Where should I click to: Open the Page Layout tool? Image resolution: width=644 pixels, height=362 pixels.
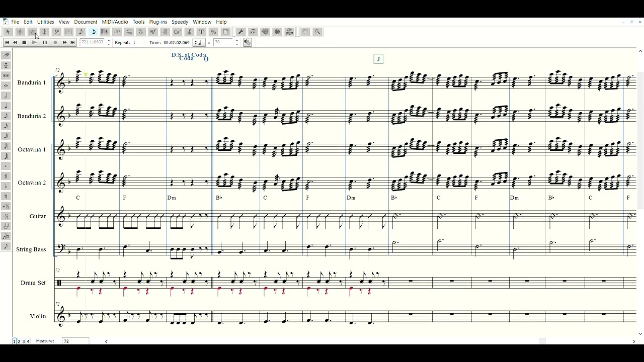coord(225,32)
